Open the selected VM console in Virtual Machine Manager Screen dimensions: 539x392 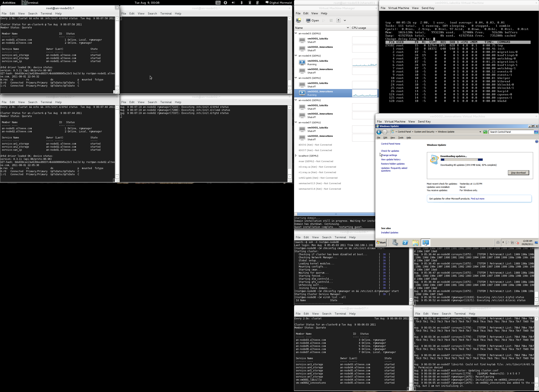point(313,20)
